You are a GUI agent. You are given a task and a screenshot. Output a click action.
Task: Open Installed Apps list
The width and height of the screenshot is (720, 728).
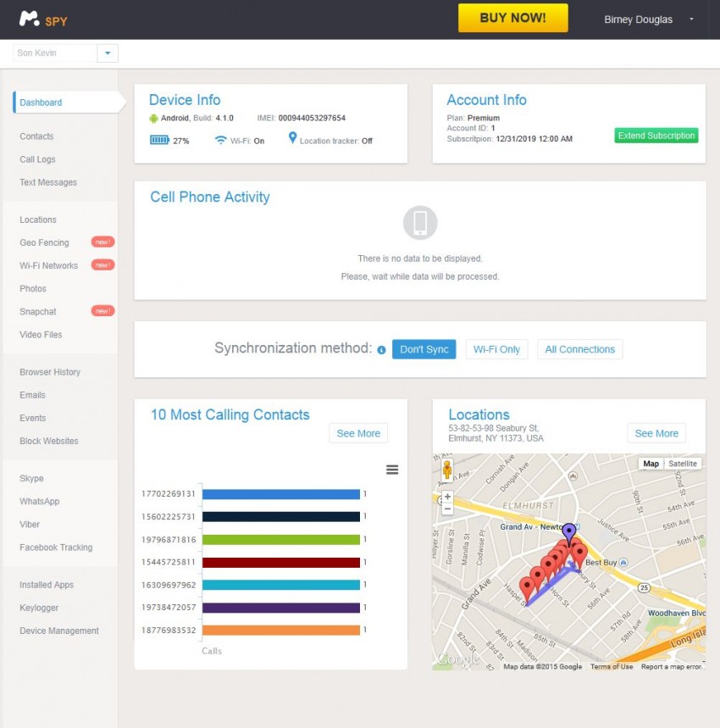(47, 585)
